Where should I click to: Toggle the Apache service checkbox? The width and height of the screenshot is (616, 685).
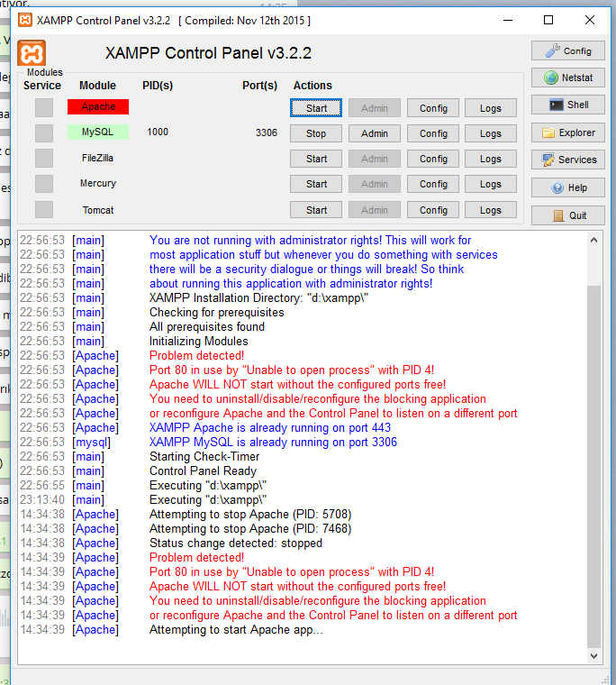coord(44,107)
